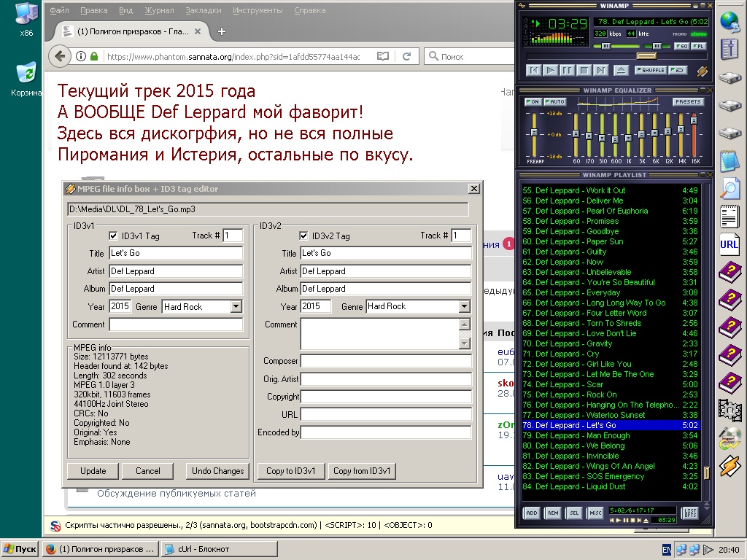Viewport: 747px width, 560px height.
Task: Toggle Winamp Shuffle mode
Action: pos(650,70)
